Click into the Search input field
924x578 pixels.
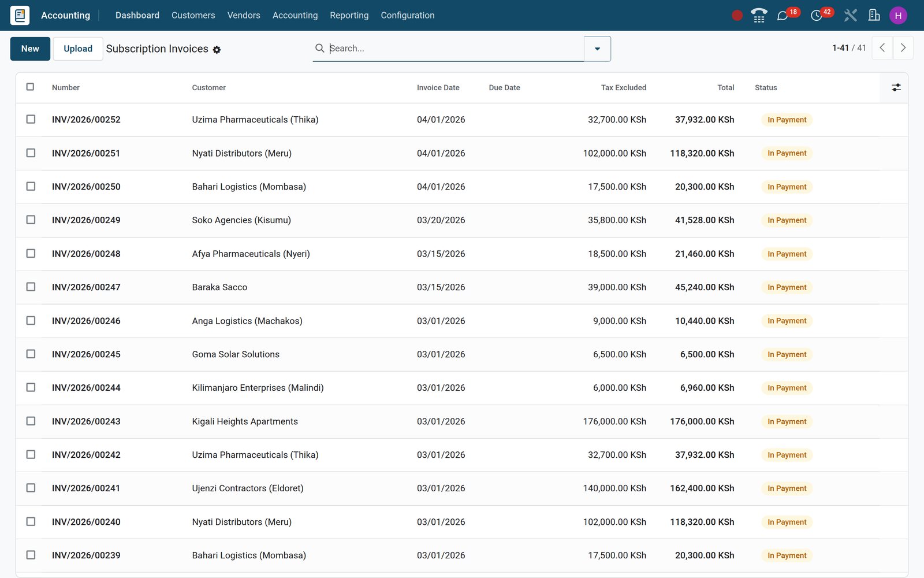pos(455,49)
